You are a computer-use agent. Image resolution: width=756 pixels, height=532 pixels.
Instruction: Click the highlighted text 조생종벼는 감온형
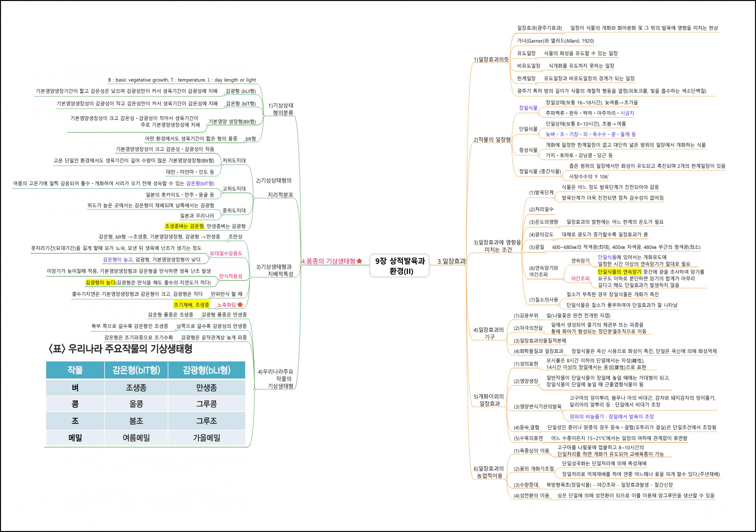point(184,226)
